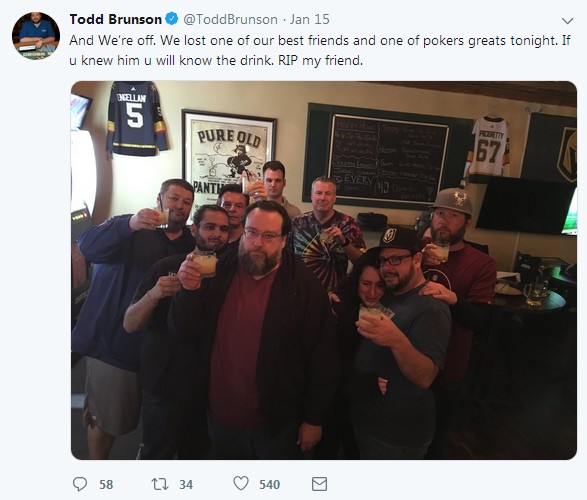Click the white number 67 jersey in photo

(489, 147)
